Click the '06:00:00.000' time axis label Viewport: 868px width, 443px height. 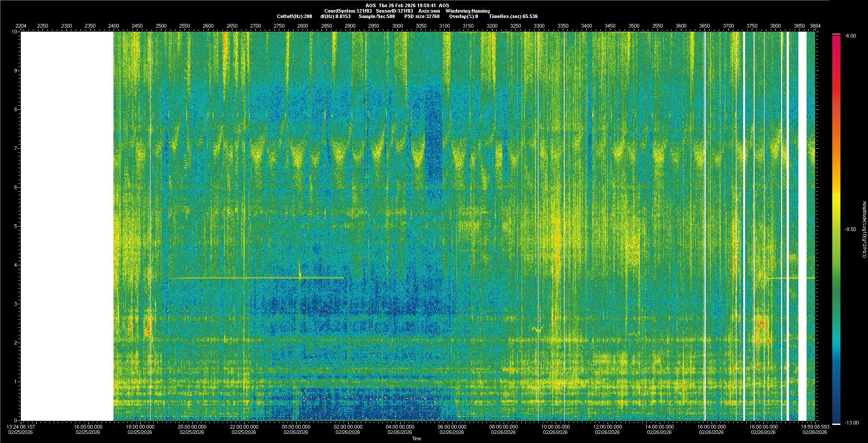click(x=452, y=426)
